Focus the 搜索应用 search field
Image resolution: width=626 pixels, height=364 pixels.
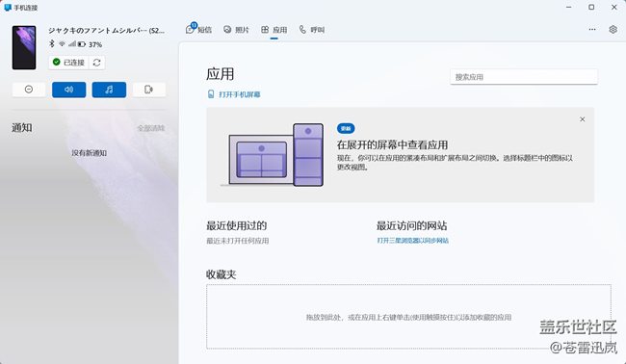coord(524,77)
